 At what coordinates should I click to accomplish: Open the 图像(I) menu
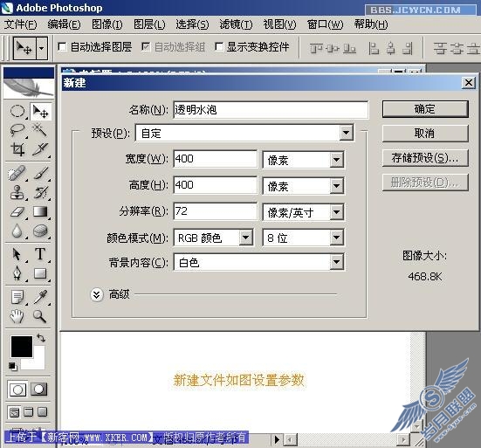(107, 24)
